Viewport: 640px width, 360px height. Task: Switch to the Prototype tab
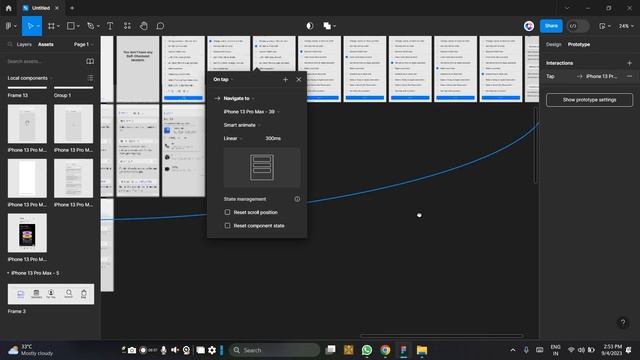point(579,44)
